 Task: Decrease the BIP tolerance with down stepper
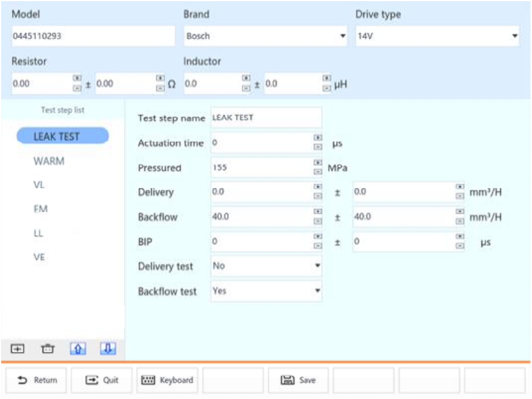click(x=460, y=246)
